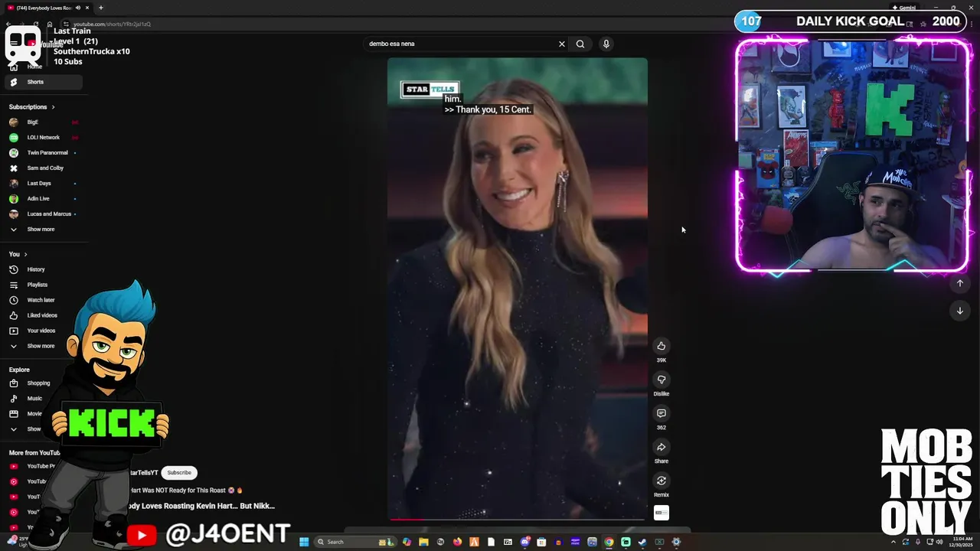Viewport: 980px width, 551px height.
Task: Expand the You section chevron
Action: click(25, 254)
